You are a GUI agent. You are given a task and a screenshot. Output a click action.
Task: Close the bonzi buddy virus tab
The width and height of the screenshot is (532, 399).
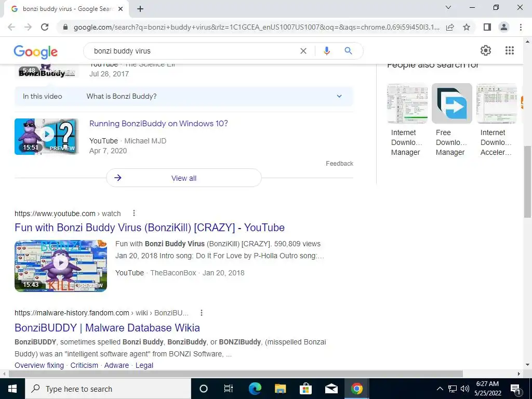point(121,9)
